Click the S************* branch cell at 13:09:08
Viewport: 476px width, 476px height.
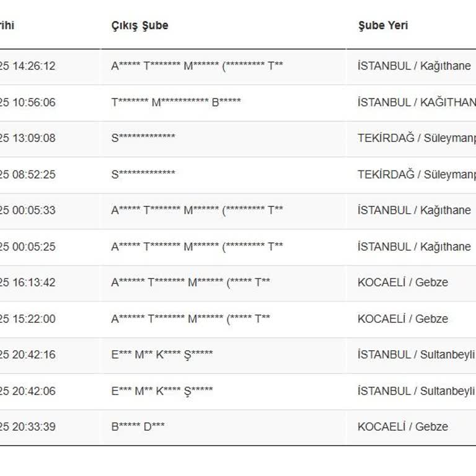coord(143,138)
